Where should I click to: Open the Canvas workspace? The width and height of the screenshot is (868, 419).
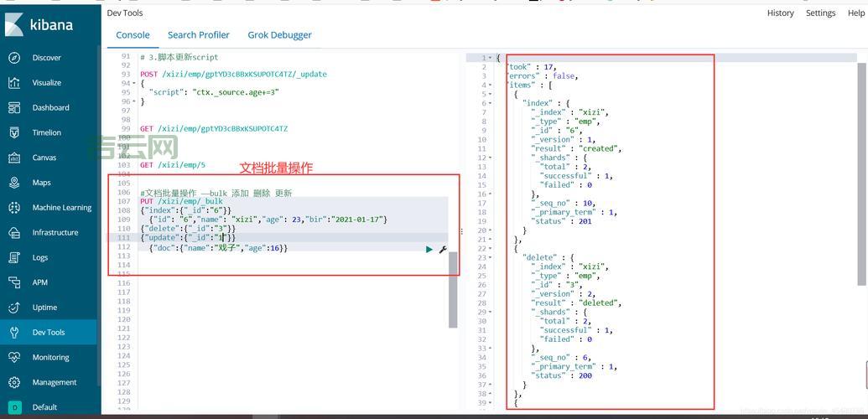pos(44,158)
